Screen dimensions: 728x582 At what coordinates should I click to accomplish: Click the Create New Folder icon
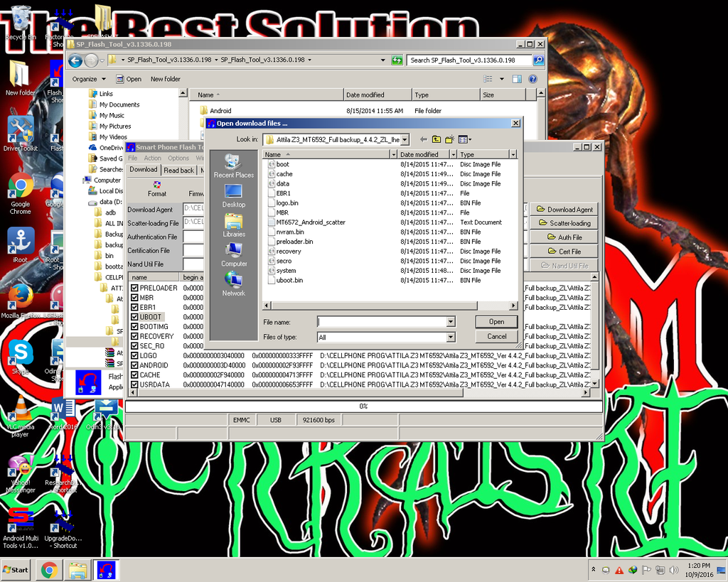(x=448, y=140)
